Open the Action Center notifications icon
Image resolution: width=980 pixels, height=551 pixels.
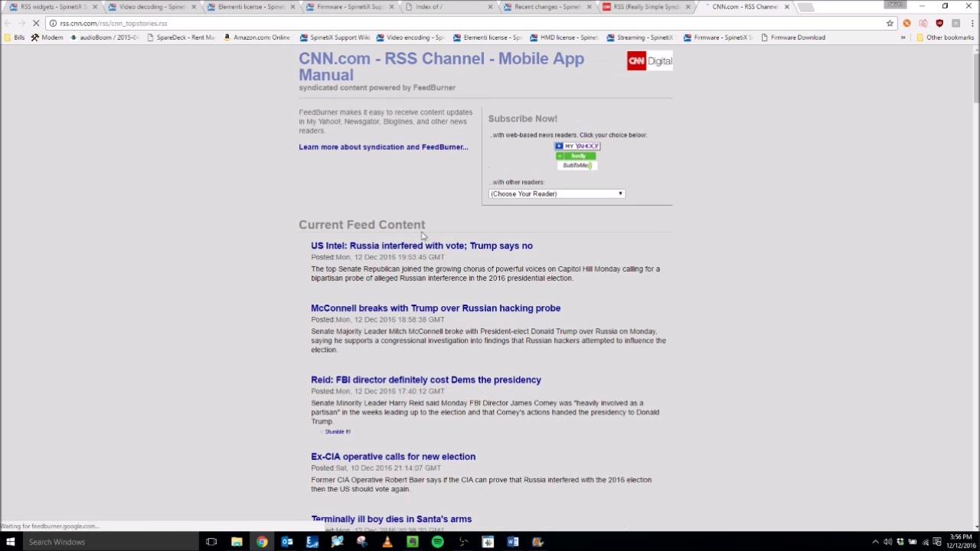936,542
